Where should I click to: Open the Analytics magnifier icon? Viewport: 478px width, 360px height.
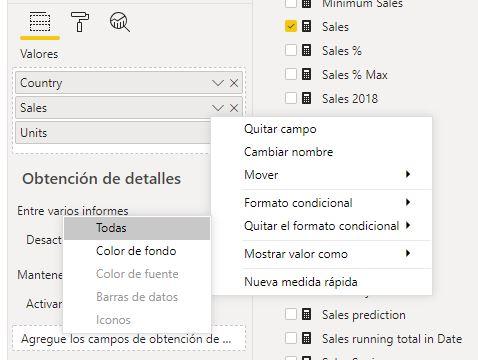click(x=120, y=22)
